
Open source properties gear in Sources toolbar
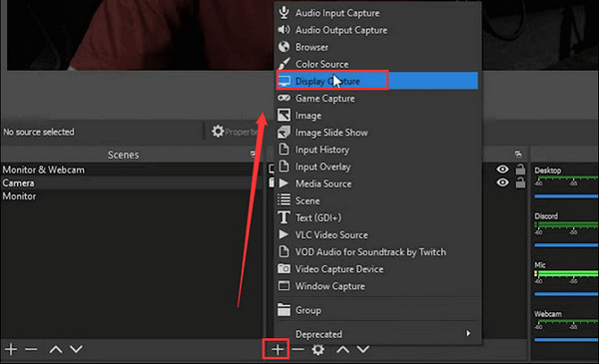point(317,349)
